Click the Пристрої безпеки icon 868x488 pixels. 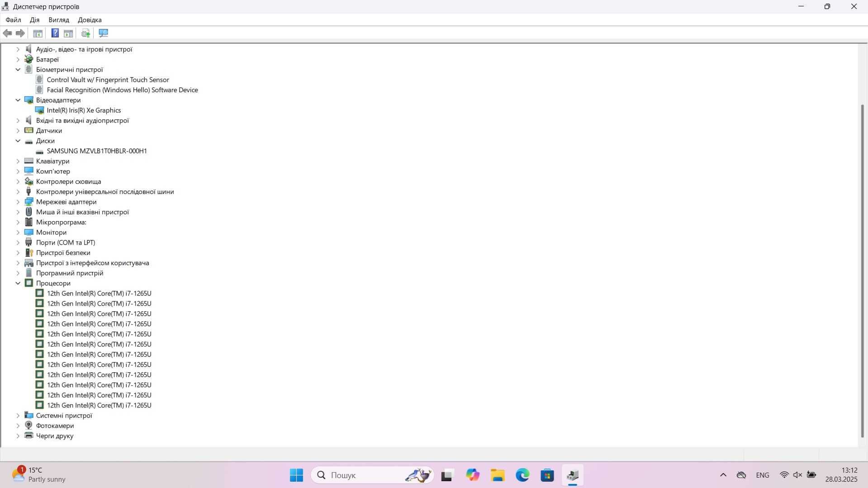pos(29,252)
